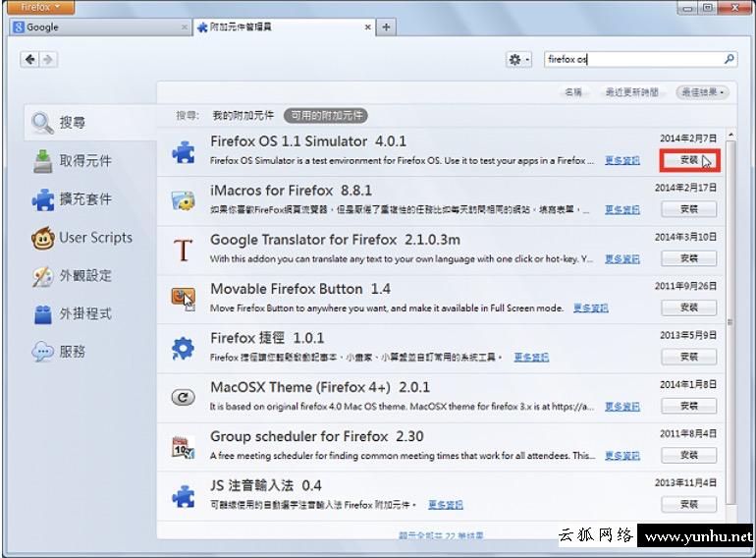Click the 搜尋 magnifier icon in sidebar

pos(42,123)
